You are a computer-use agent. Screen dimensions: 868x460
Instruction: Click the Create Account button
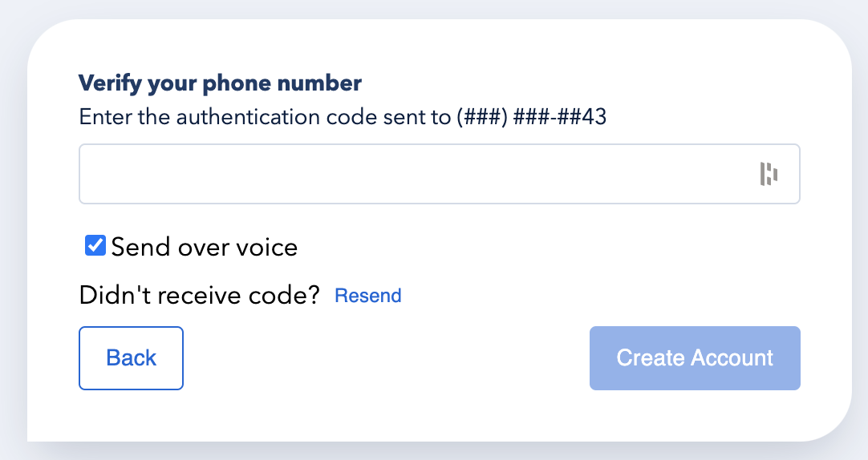tap(695, 358)
